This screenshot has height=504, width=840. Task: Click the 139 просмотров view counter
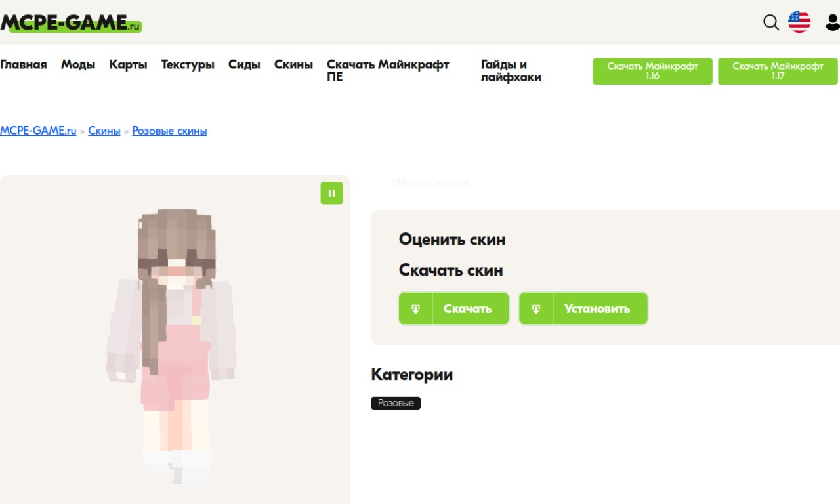tap(430, 184)
